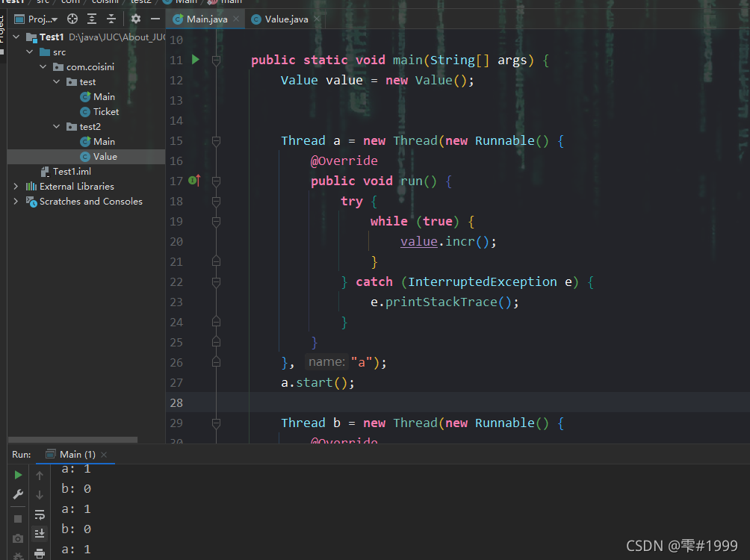The image size is (750, 560).
Task: Click the name: hint on line 26
Action: [326, 362]
